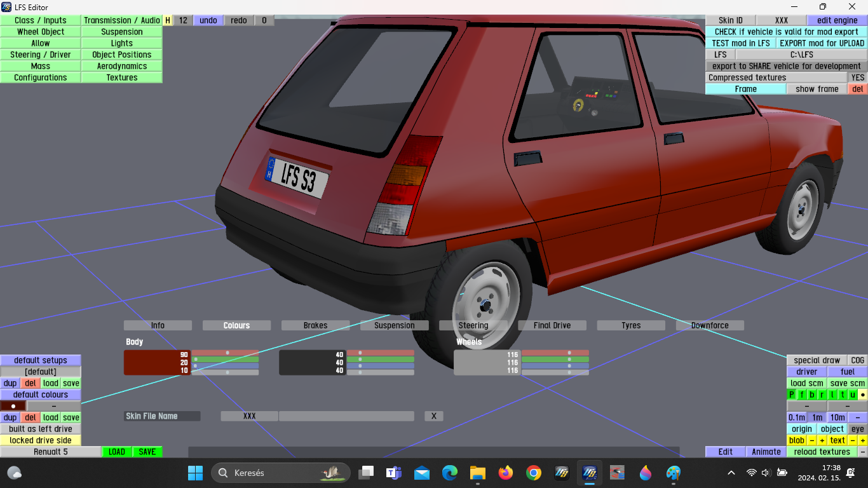
Task: Toggle the yellow dot button
Action: tap(863, 395)
